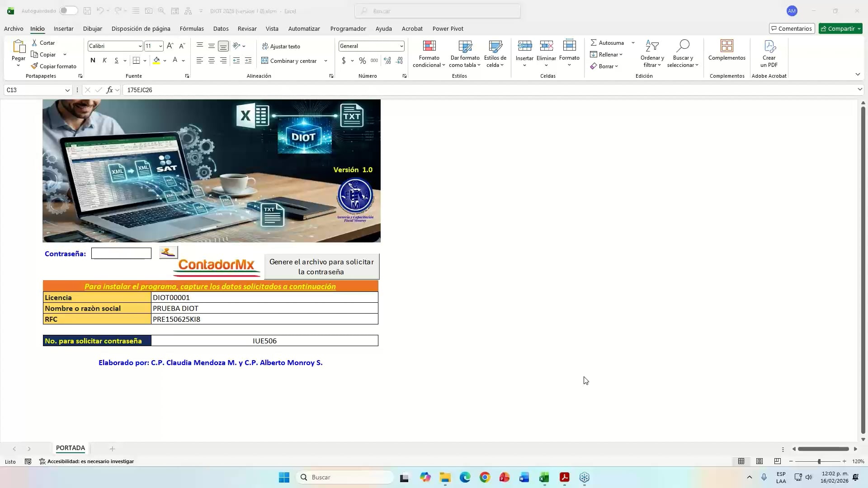
Task: Click the Eliminar cells icon
Action: pyautogui.click(x=546, y=46)
